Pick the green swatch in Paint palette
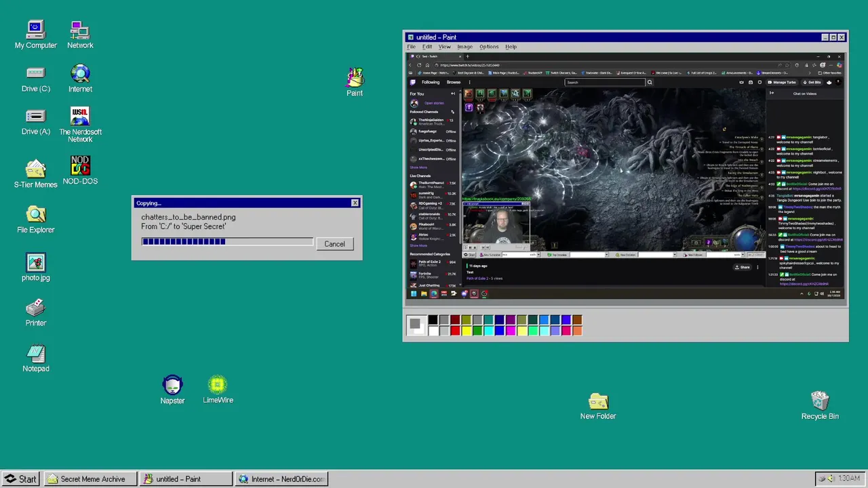Image resolution: width=868 pixels, height=488 pixels. coord(477,331)
